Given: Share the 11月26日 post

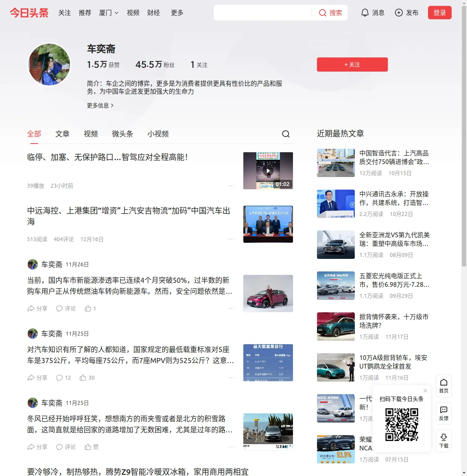Looking at the screenshot, I should coord(37,308).
